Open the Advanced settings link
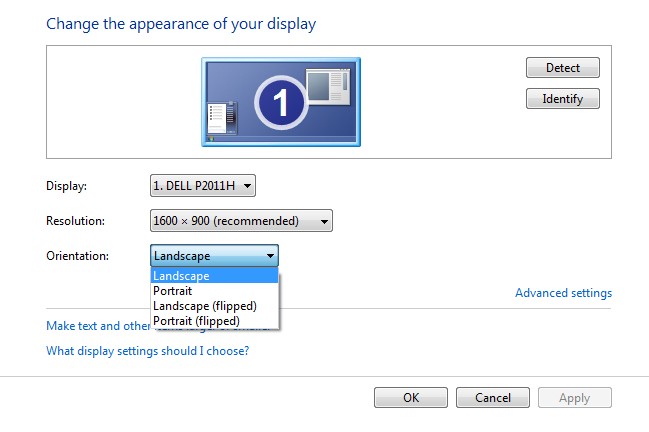Viewport: 649px width, 432px height. tap(563, 293)
